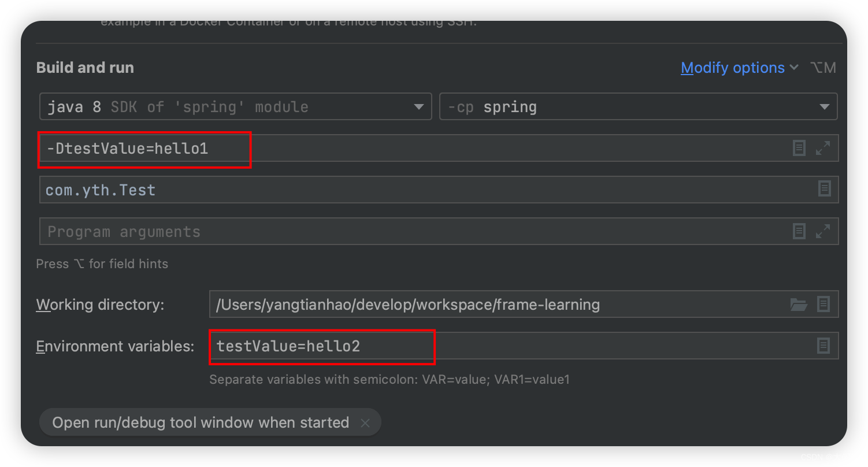Screen dimensions: 868x467
Task: Open the Environment variables editor icon
Action: (824, 346)
